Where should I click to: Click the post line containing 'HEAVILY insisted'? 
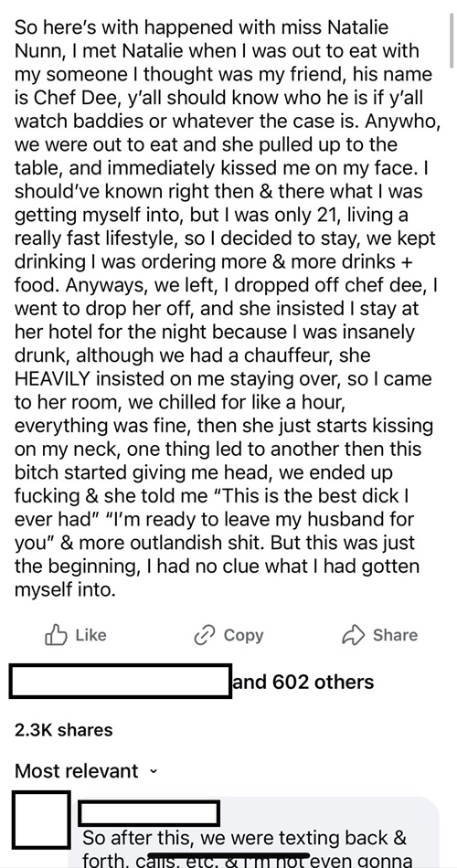[x=223, y=378]
